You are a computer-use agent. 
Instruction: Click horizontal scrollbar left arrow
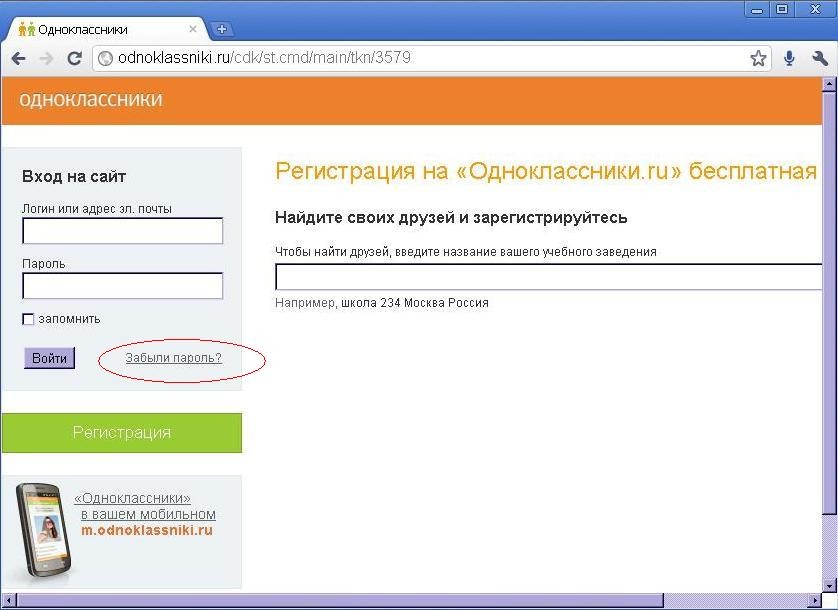[x=8, y=600]
